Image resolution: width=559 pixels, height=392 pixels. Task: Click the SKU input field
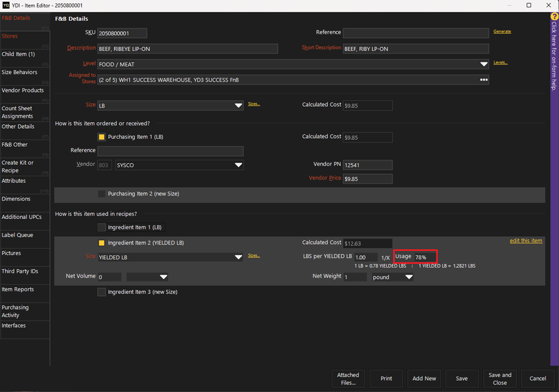[x=122, y=33]
